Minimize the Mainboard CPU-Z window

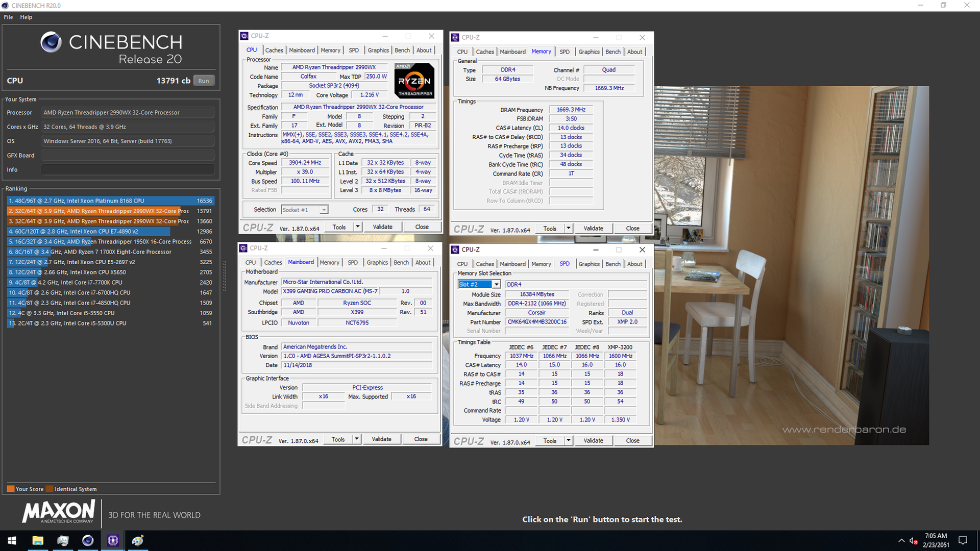click(384, 248)
